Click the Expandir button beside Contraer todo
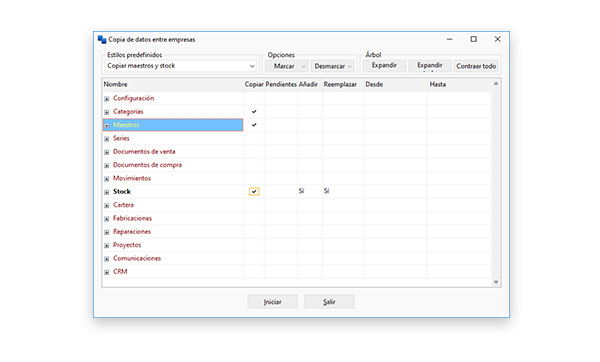 [430, 65]
